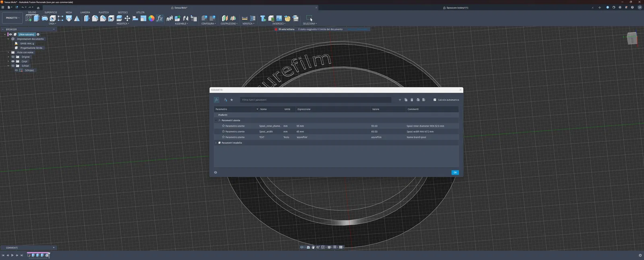The height and width of the screenshot is (260, 644).
Task: Expand the Parametri modello group
Action: coord(216,143)
